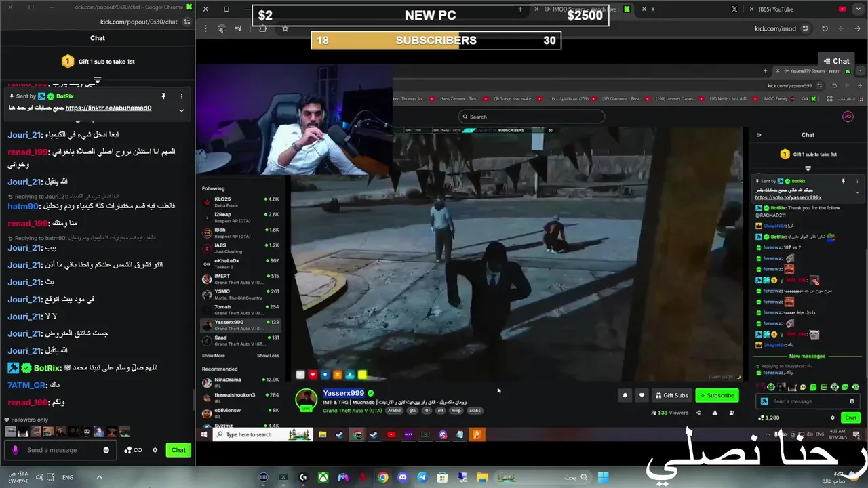Image resolution: width=868 pixels, height=488 pixels.
Task: Toggle notification bell for Yasserx999
Action: (625, 395)
